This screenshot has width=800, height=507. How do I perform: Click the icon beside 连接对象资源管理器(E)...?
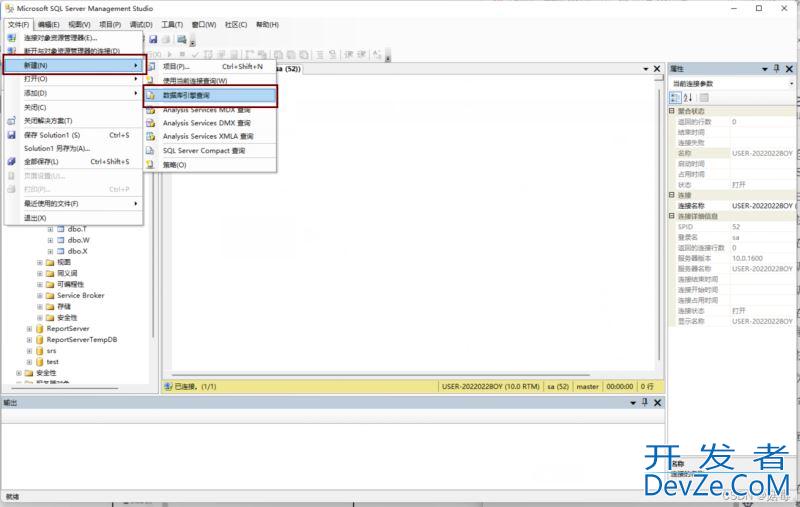[12, 38]
